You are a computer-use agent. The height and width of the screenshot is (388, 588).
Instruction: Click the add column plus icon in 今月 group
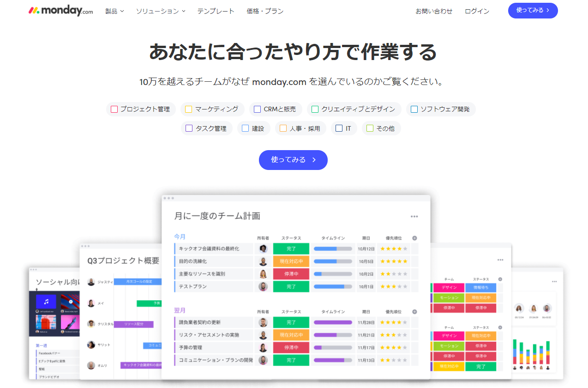[414, 238]
